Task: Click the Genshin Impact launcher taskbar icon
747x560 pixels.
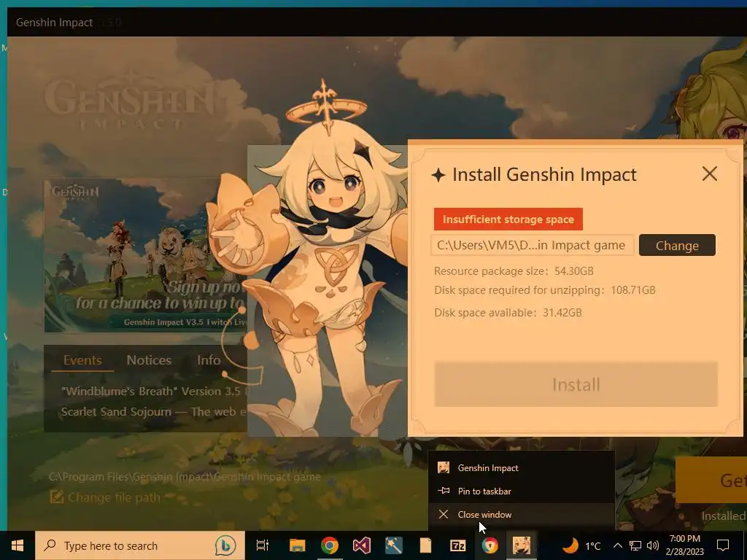Action: [x=522, y=545]
